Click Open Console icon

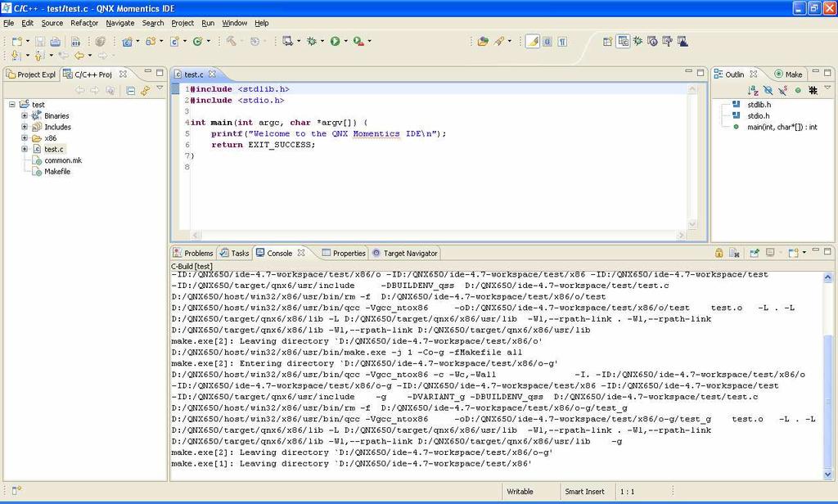[x=793, y=253]
